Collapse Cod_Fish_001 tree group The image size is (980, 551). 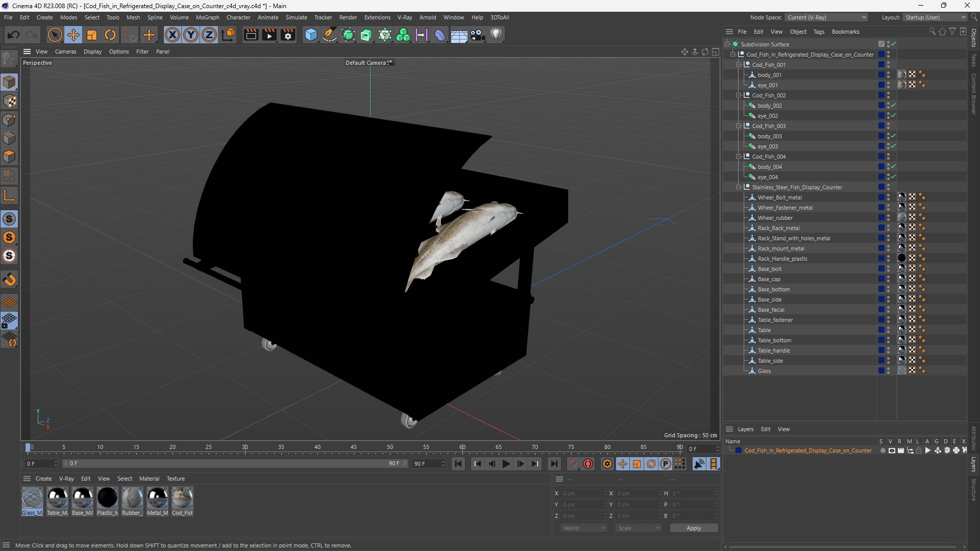(738, 65)
